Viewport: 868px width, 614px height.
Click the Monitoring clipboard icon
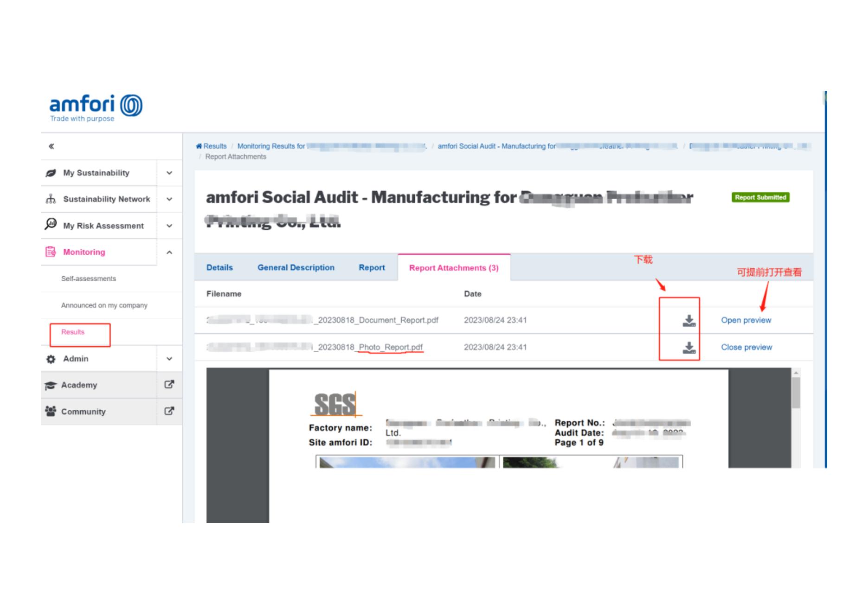tap(51, 252)
